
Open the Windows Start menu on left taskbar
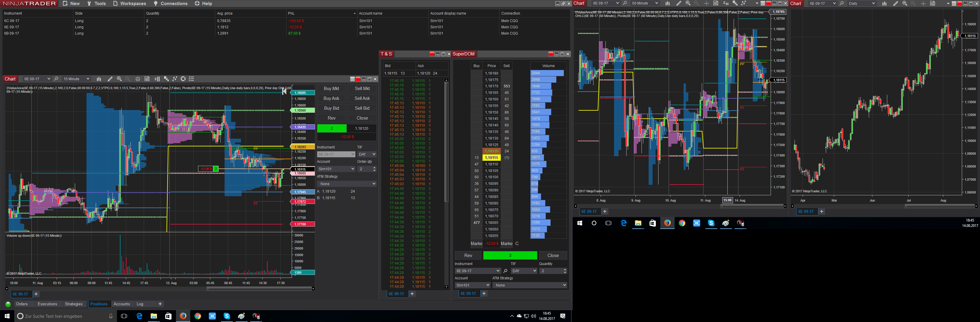coord(7,316)
